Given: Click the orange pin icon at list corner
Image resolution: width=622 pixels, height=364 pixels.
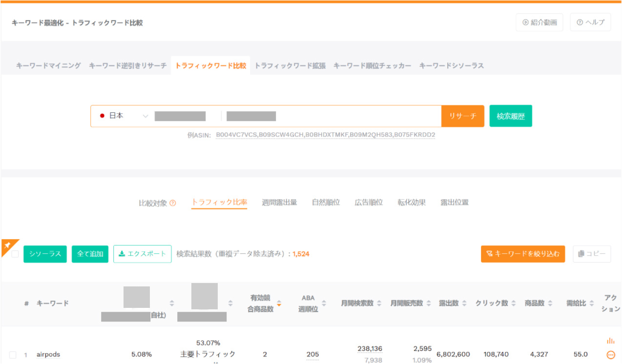Looking at the screenshot, I should 8,246.
